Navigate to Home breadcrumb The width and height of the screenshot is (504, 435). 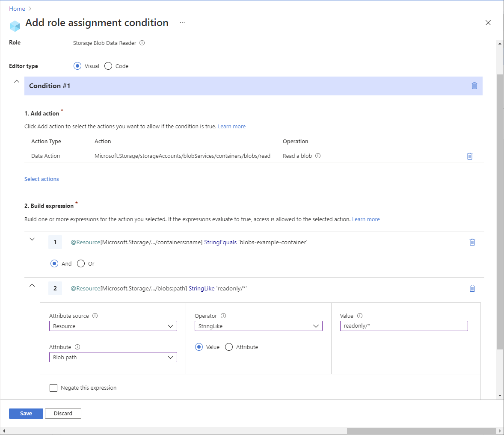tap(17, 9)
